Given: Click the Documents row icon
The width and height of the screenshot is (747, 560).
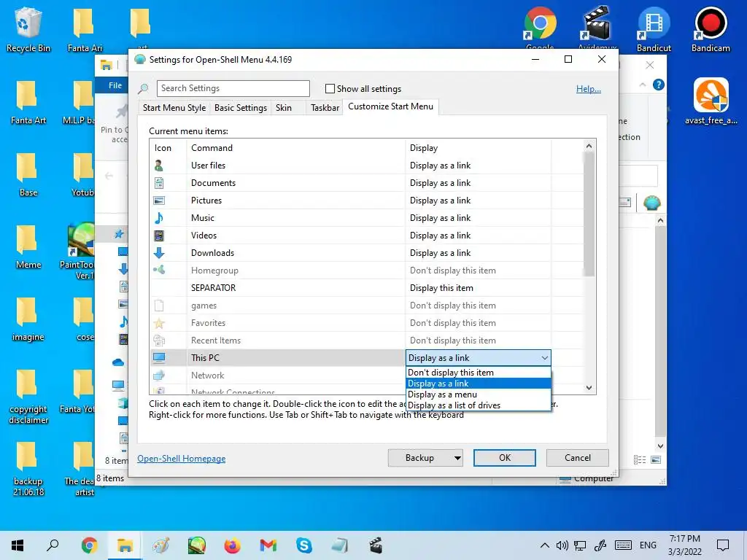Looking at the screenshot, I should [x=158, y=183].
